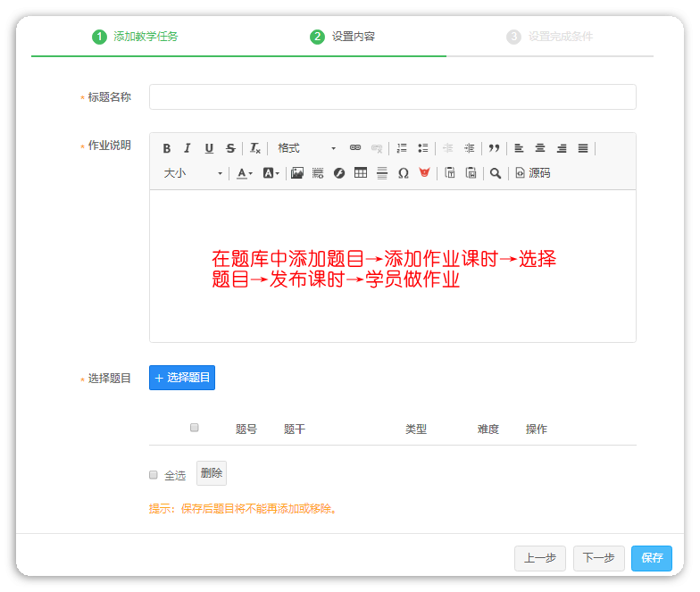Open the 格式 format dropdown
The height and width of the screenshot is (592, 700).
click(305, 148)
